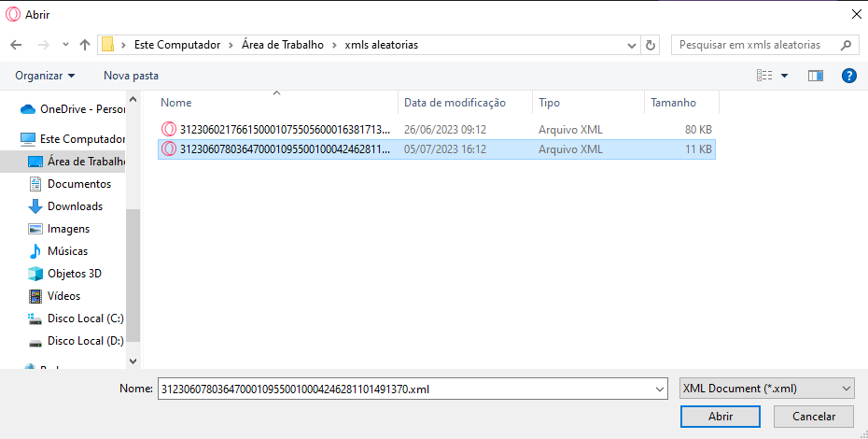Refresh the xmls aleatorias folder

tap(651, 45)
